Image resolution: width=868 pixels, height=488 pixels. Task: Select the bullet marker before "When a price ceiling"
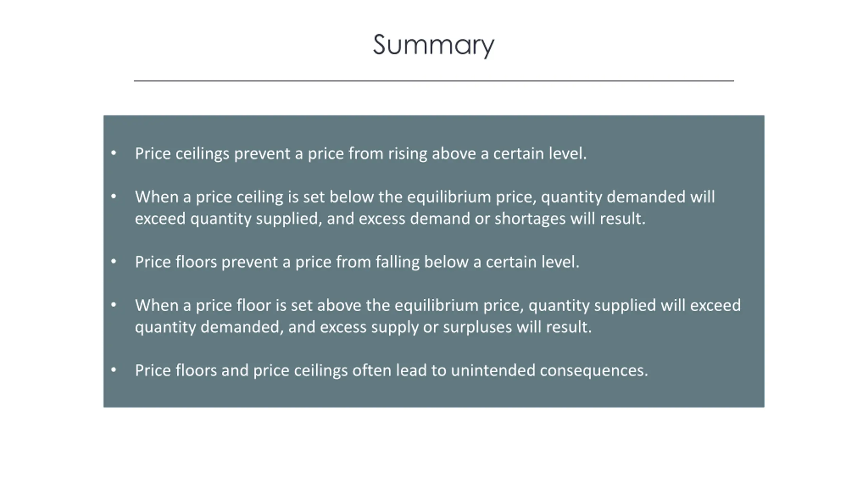[114, 197]
